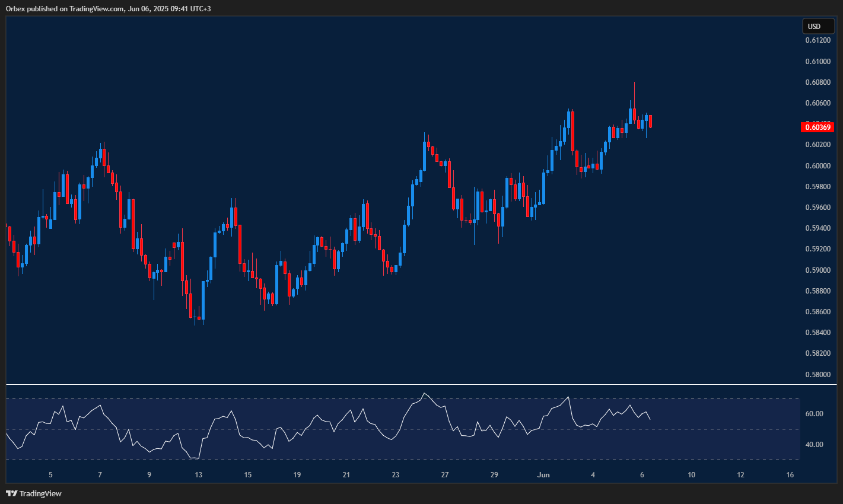Viewport: 843px width, 504px height.
Task: Select the 16 date label on time axis
Action: coord(790,475)
